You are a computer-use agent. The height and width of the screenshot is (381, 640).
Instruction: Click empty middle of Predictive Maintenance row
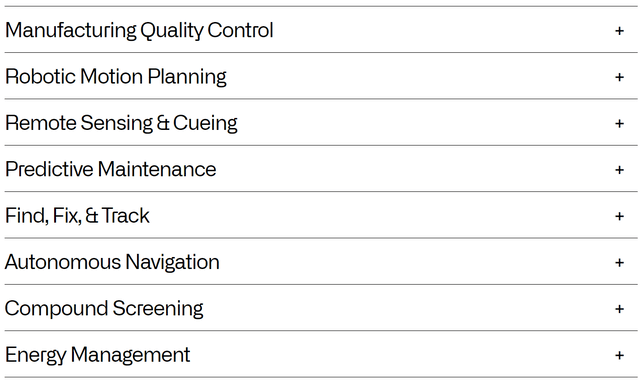coord(414,169)
